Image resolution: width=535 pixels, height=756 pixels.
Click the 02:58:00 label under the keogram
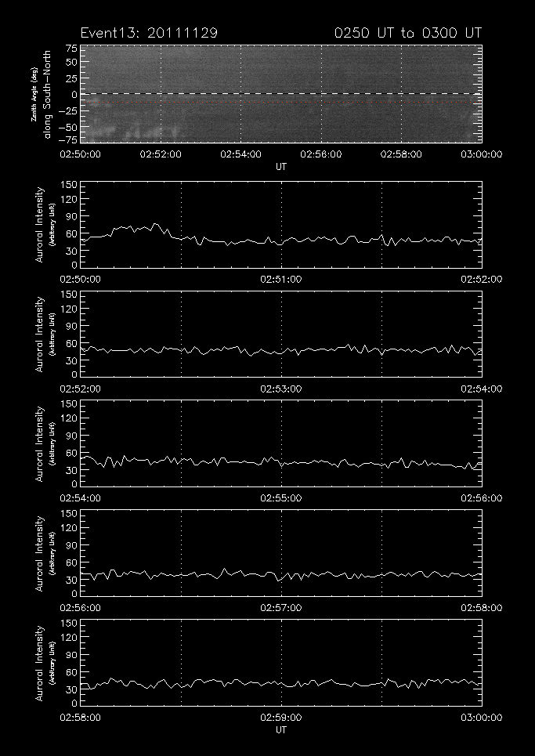[401, 154]
